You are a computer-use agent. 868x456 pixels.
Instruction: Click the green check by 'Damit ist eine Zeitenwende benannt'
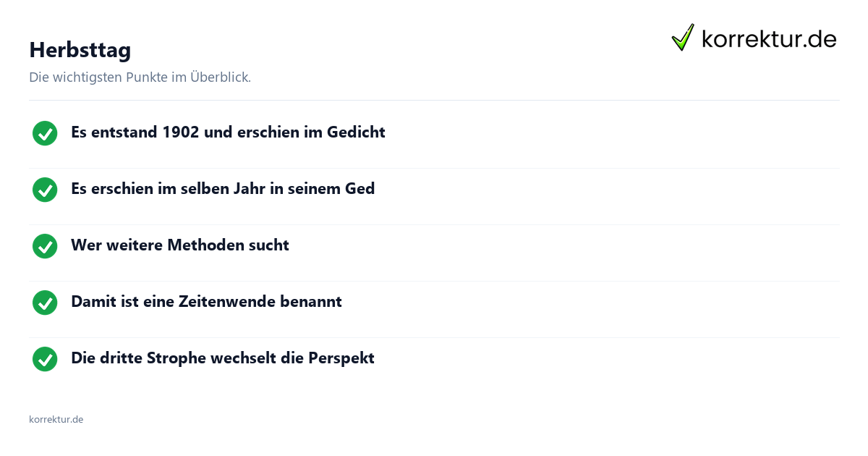click(x=45, y=303)
